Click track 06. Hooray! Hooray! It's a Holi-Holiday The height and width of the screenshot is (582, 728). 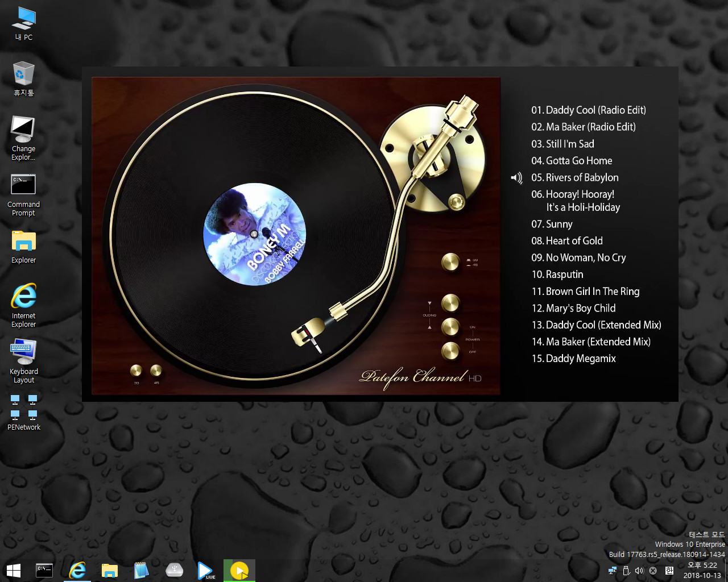click(x=576, y=201)
